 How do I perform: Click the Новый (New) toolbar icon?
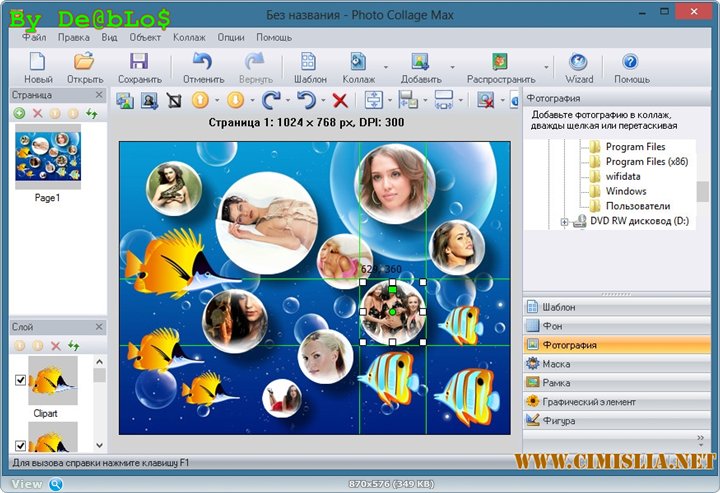(38, 62)
